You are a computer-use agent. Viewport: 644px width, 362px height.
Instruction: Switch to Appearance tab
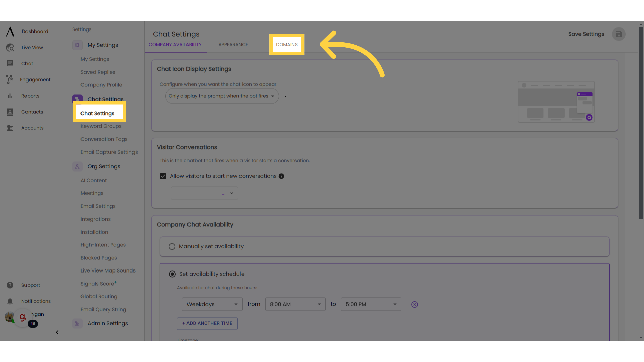point(233,44)
